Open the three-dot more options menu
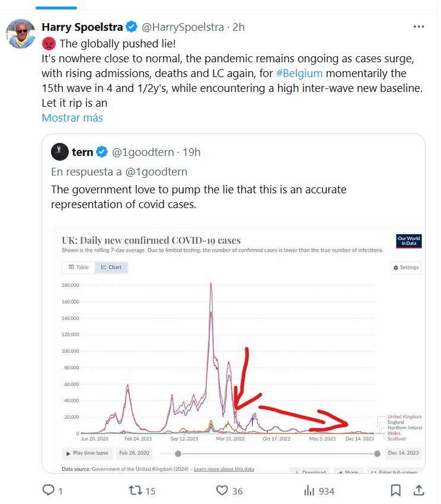The width and height of the screenshot is (441, 504). coord(418,27)
